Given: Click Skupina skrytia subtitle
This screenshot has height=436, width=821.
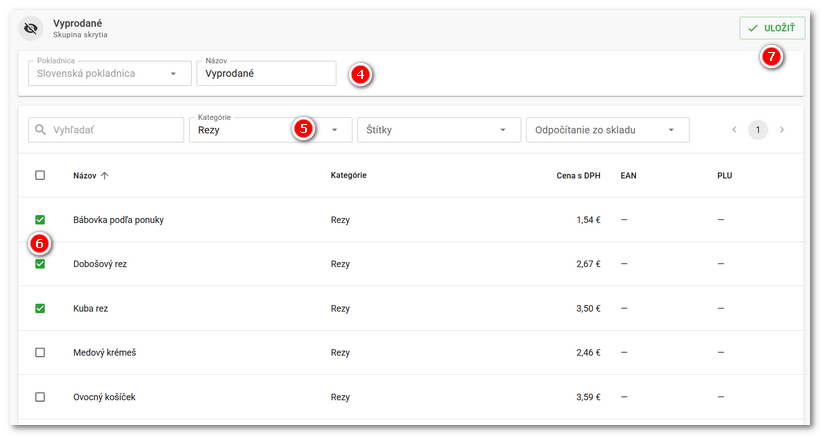Looking at the screenshot, I should click(80, 35).
